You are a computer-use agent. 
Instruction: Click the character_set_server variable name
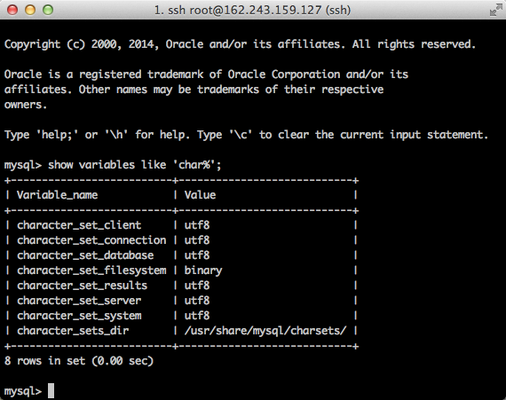pyautogui.click(x=79, y=301)
